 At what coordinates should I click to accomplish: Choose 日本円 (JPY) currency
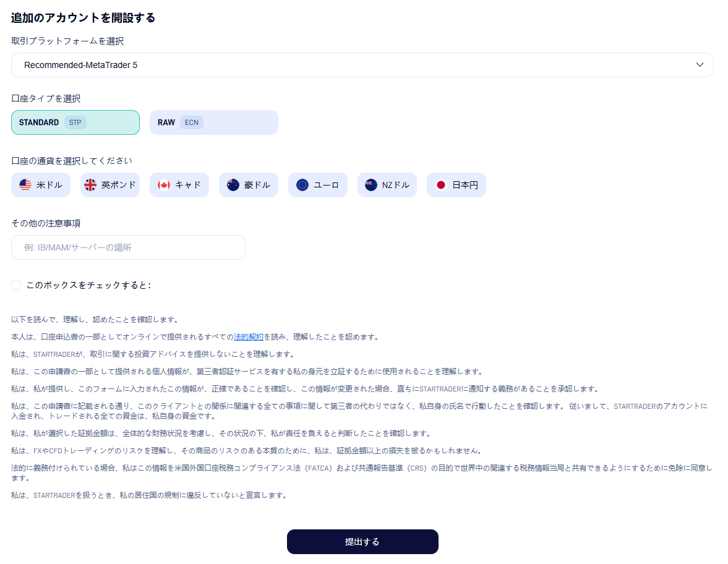coord(456,185)
